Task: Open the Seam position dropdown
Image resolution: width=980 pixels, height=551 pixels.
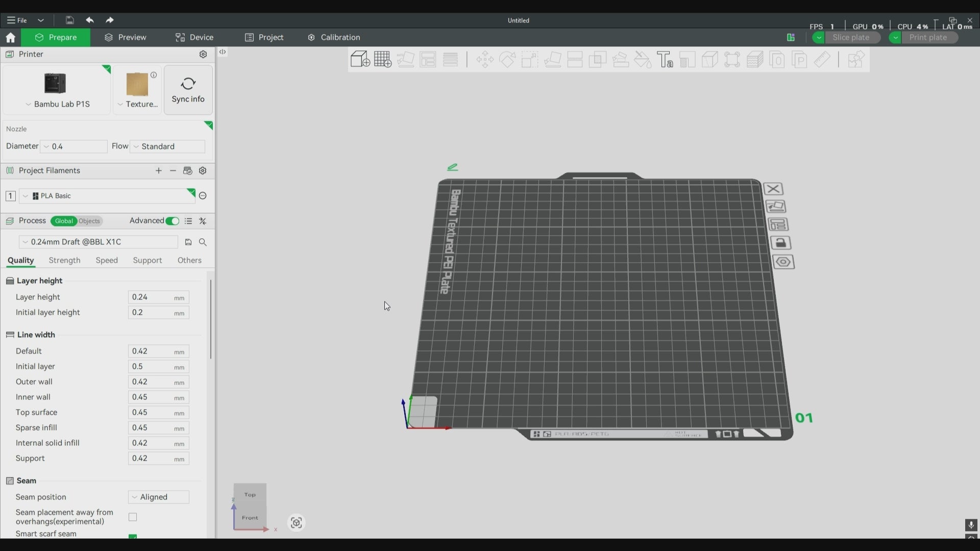Action: 158,497
